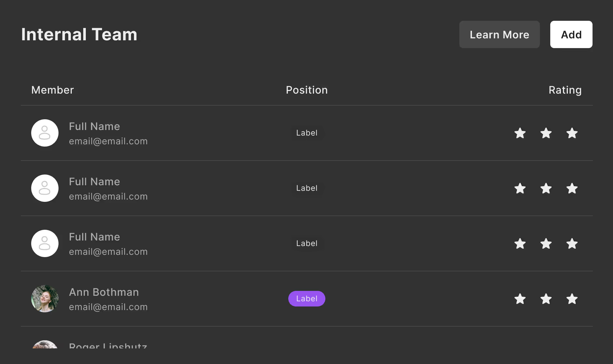Click the Label badge in the first row
This screenshot has width=613, height=364.
(x=306, y=133)
